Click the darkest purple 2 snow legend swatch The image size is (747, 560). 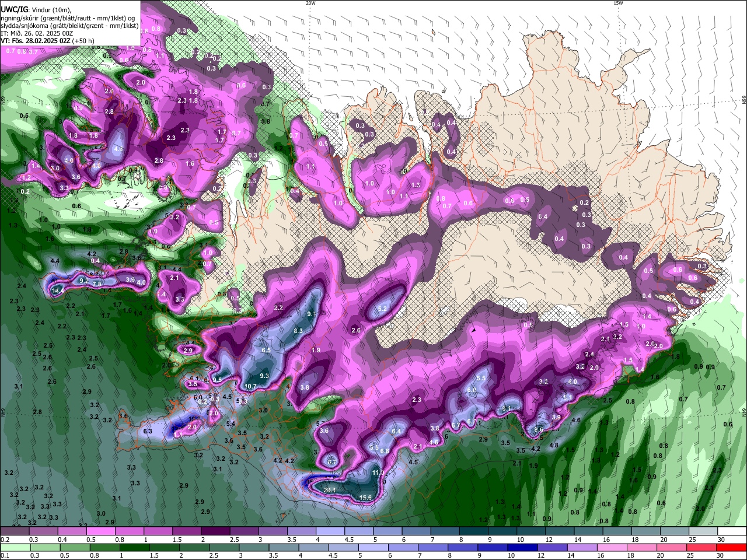tap(215, 531)
